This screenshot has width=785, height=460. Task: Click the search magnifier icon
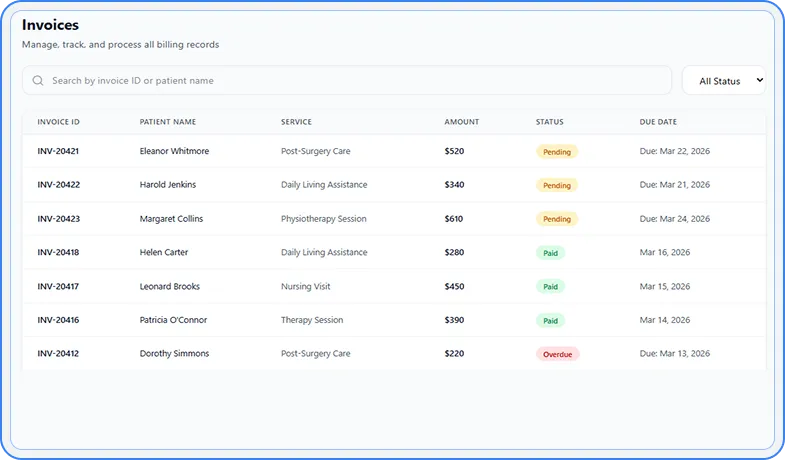[x=38, y=81]
